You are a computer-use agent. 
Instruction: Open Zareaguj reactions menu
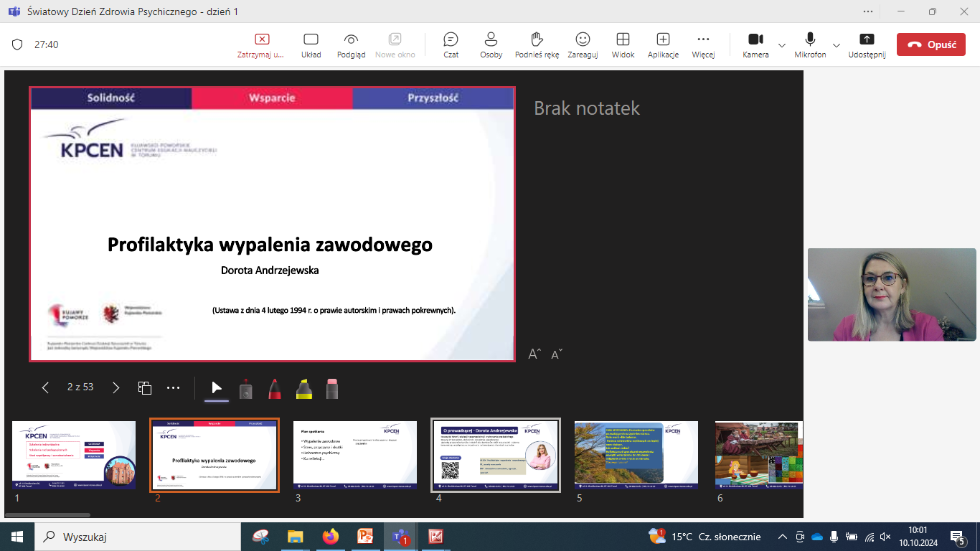pos(583,44)
